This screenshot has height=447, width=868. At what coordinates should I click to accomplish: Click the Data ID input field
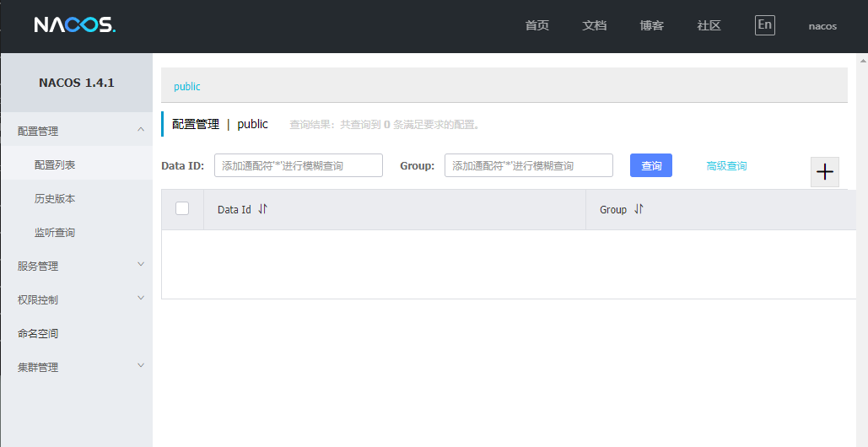coord(298,165)
